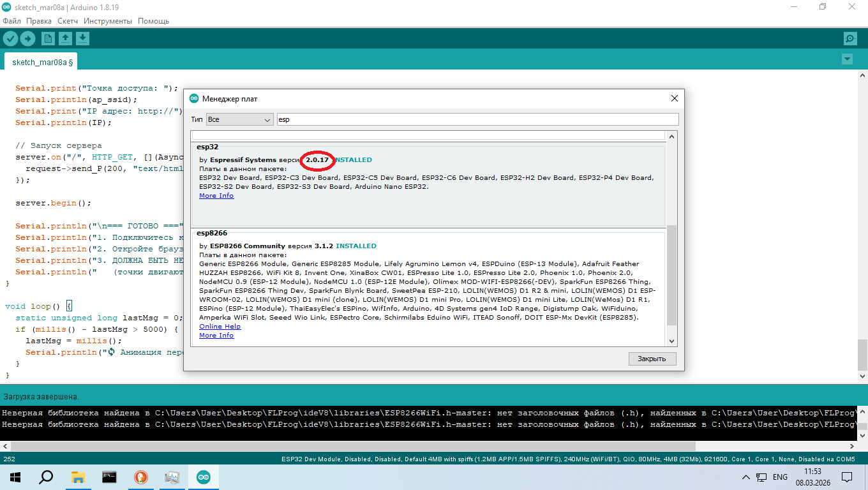Expand the board Type dropdown
This screenshot has height=490, width=868.
(239, 119)
